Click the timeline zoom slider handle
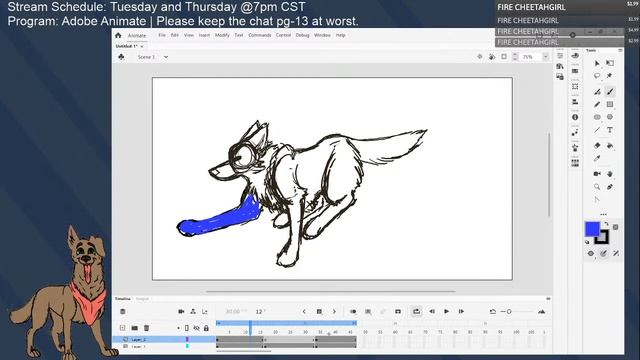Screen dimensions: 640x360 coord(509,311)
